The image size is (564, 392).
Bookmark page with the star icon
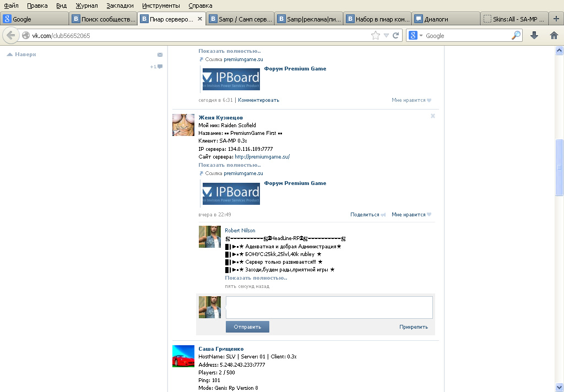[376, 35]
